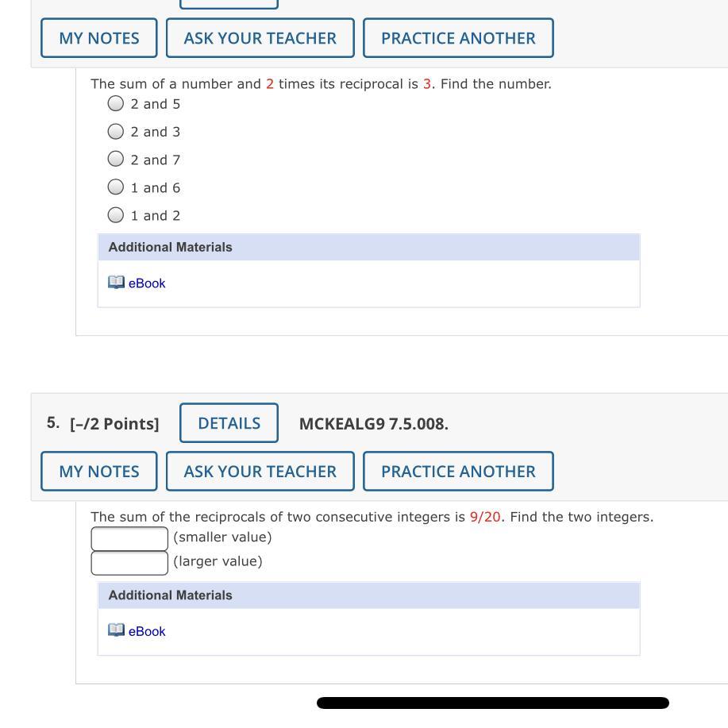This screenshot has height=728, width=728.
Task: Click the top ASK YOUR TEACHER button
Action: point(260,38)
